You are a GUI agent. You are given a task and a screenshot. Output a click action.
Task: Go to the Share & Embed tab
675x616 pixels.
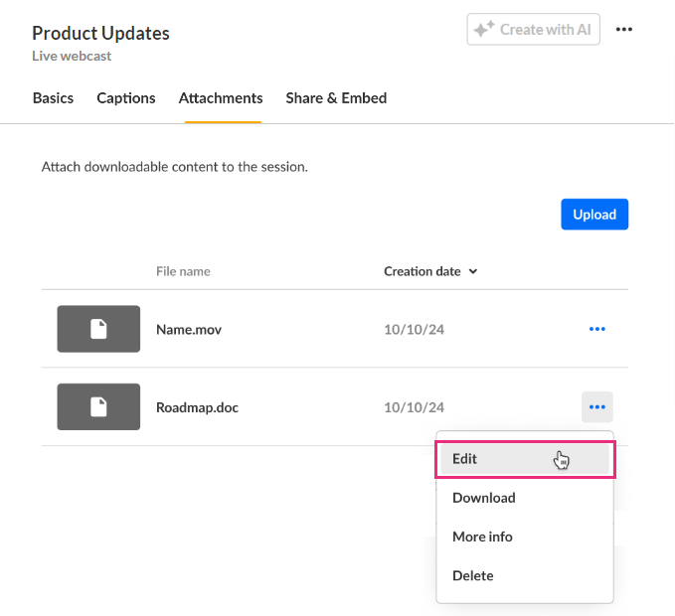coord(336,98)
